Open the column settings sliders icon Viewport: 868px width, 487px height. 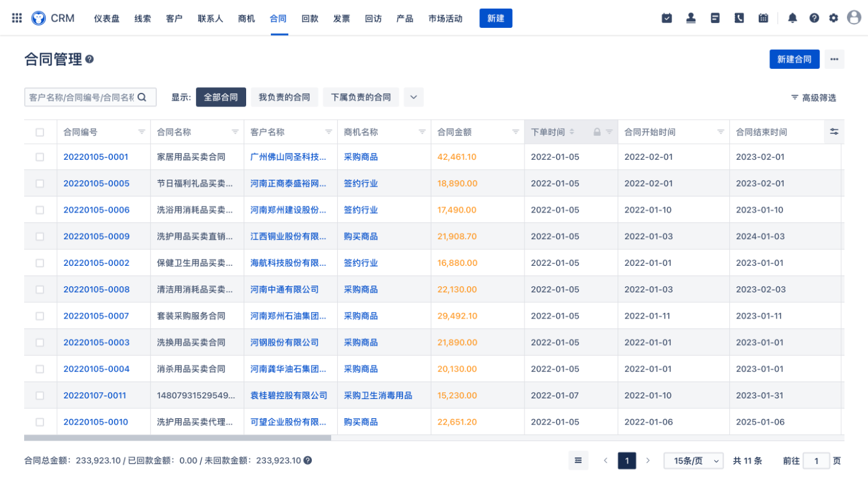point(834,131)
